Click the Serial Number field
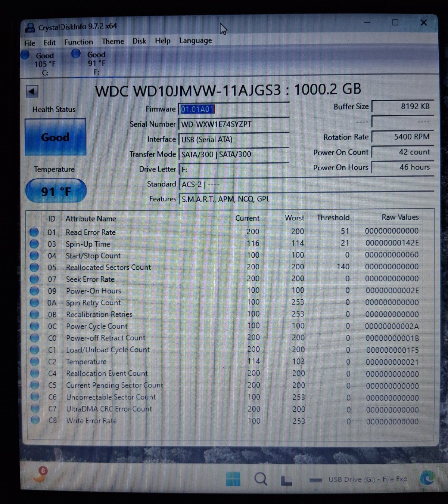This screenshot has width=448, height=504. tap(234, 124)
